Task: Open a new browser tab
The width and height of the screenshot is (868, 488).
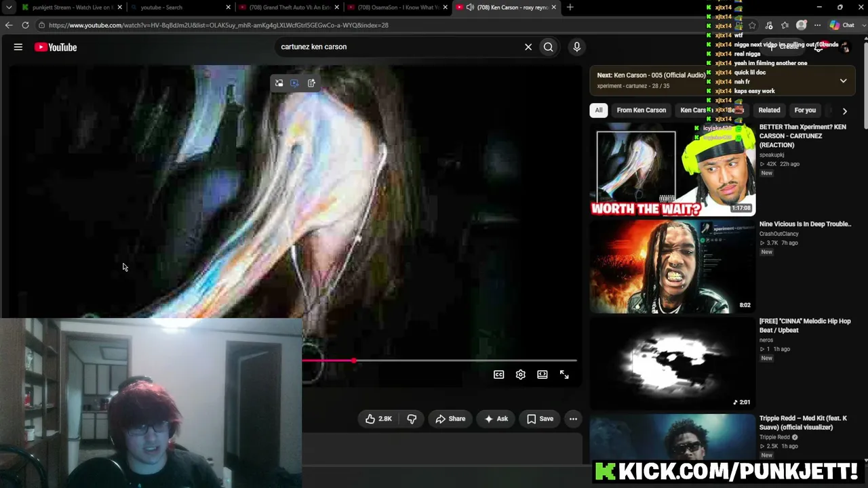Action: coord(570,7)
